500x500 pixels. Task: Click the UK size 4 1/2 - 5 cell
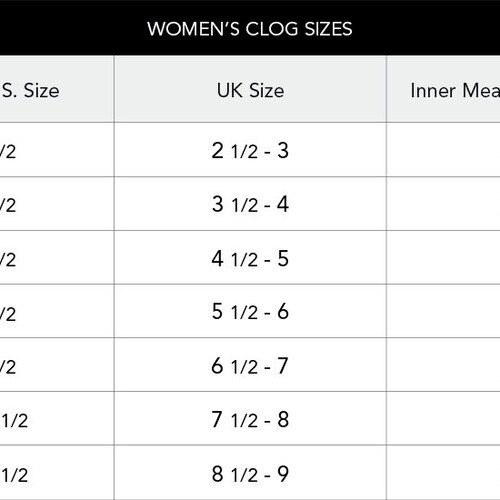tap(250, 258)
